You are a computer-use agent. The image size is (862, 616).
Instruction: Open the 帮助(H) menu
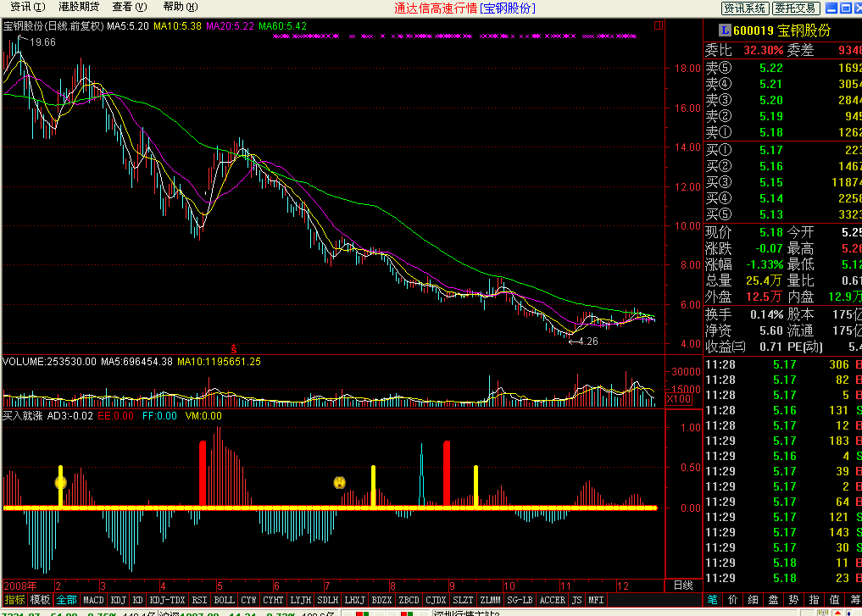tap(181, 7)
